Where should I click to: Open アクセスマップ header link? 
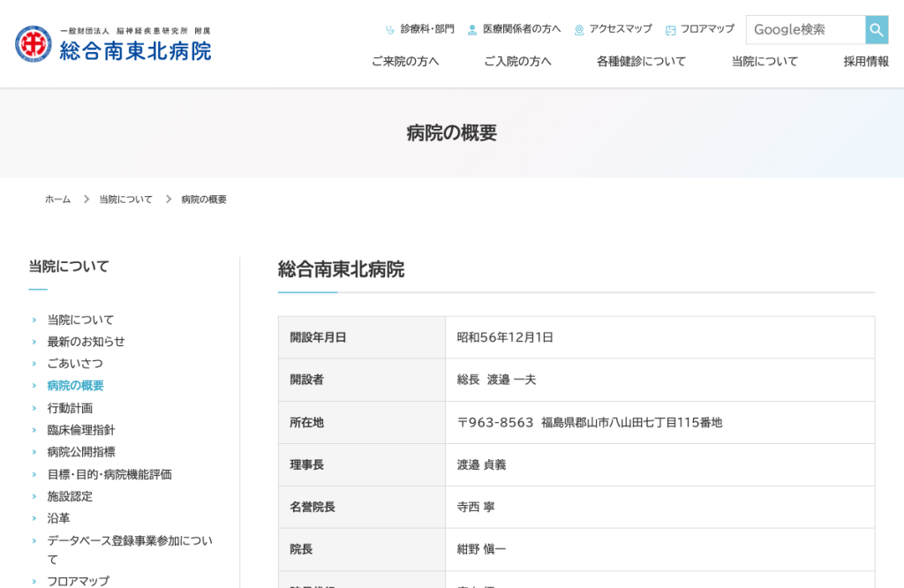pos(621,29)
